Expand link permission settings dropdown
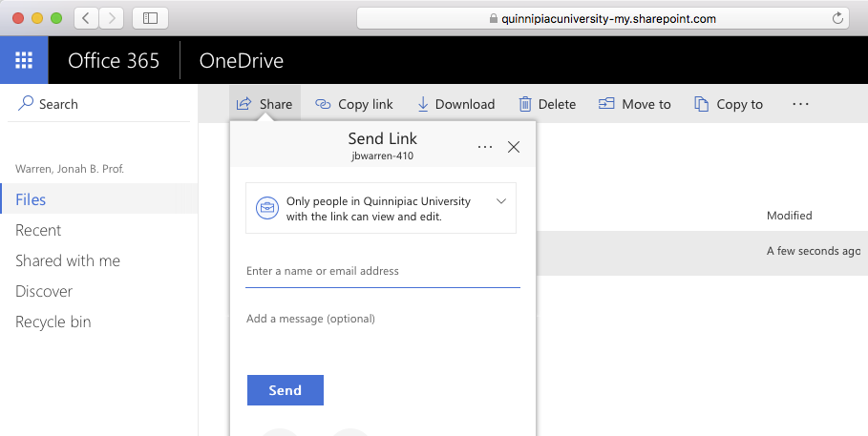The height and width of the screenshot is (436, 868). click(x=501, y=201)
